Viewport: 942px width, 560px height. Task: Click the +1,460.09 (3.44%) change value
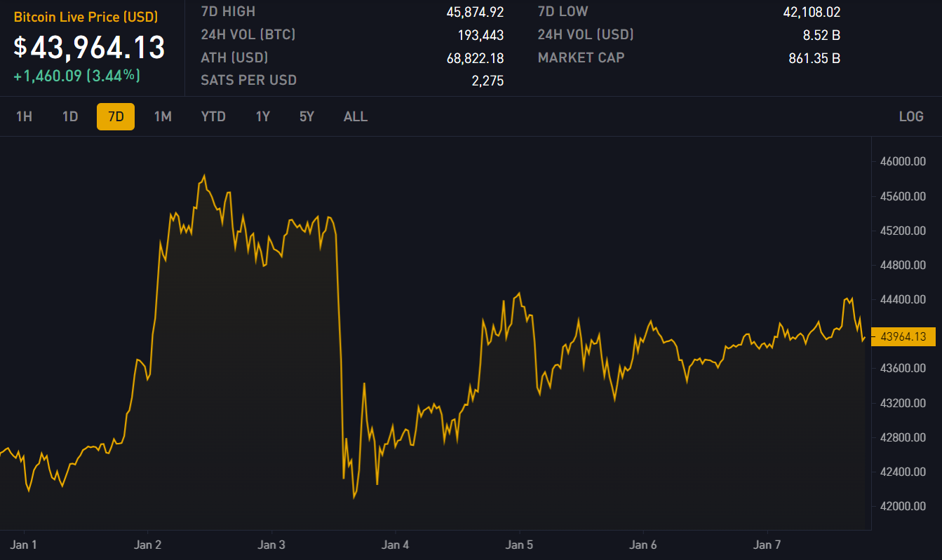pos(76,75)
